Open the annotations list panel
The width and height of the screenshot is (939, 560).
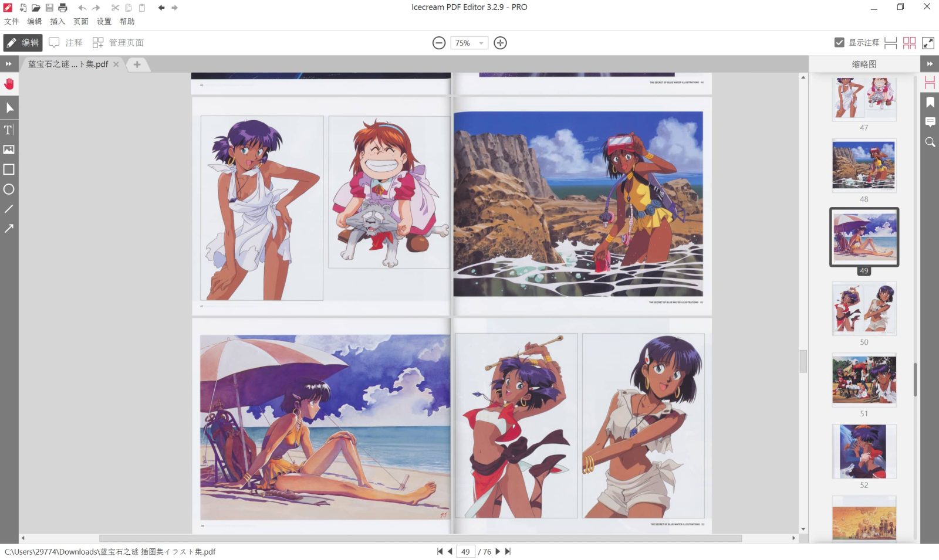coord(930,122)
